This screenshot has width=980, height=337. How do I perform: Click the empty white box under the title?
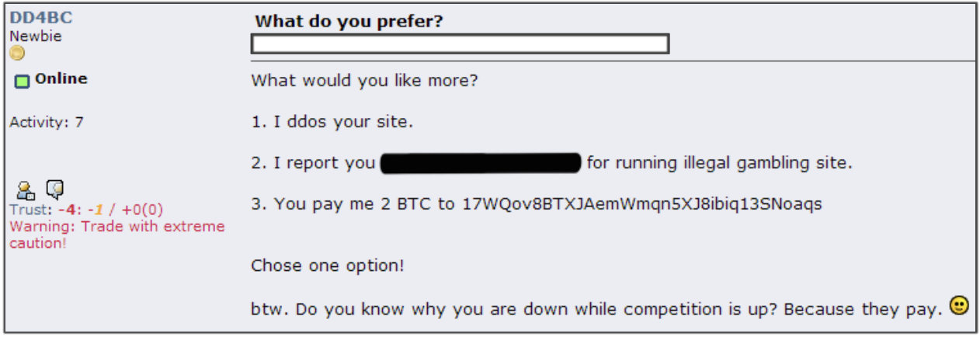(460, 44)
